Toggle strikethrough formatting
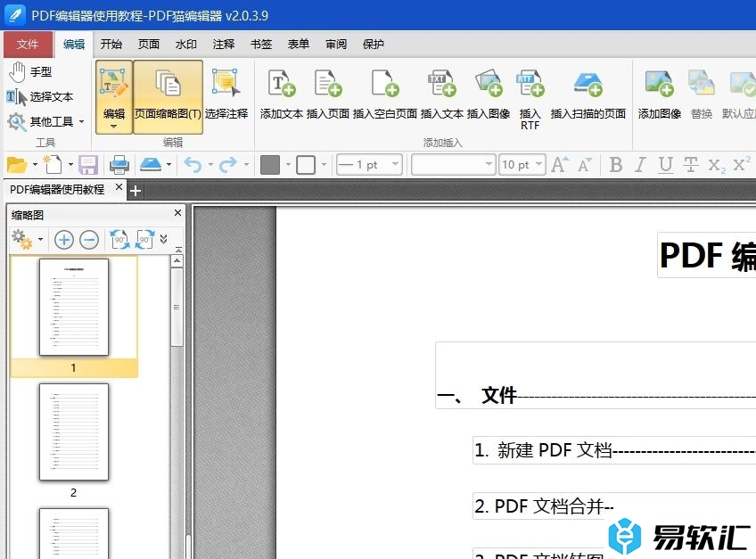 (691, 165)
